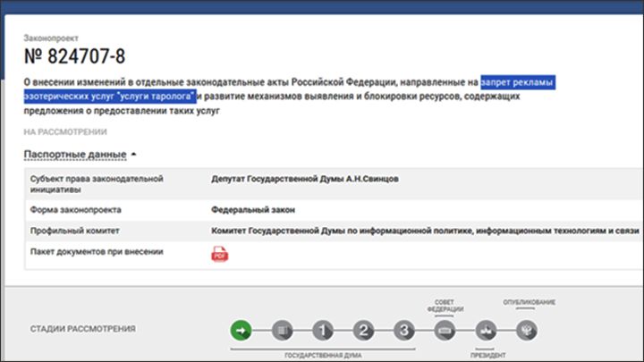The width and height of the screenshot is (644, 362).
Task: Select the Совет Федерации stage icon
Action: pyautogui.click(x=445, y=329)
